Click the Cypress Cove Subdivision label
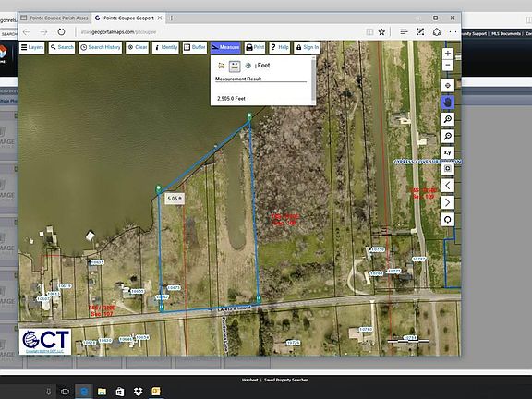The width and height of the screenshot is (532, 399). (x=428, y=162)
